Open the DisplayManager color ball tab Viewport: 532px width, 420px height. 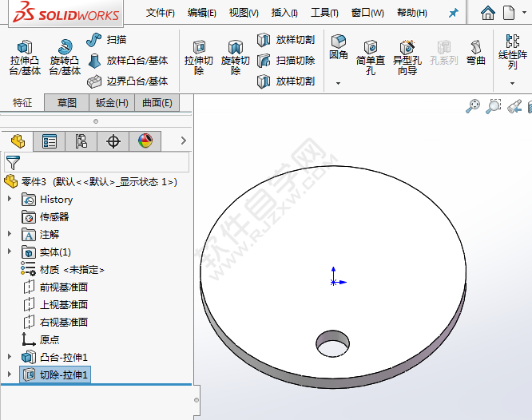(145, 141)
